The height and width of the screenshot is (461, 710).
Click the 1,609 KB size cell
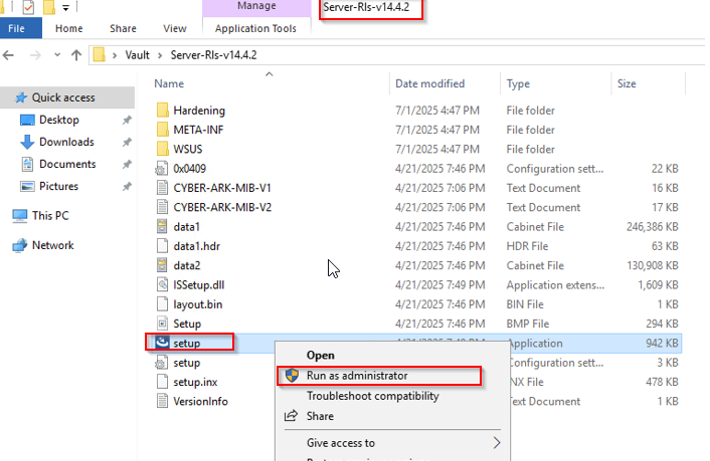click(x=658, y=285)
